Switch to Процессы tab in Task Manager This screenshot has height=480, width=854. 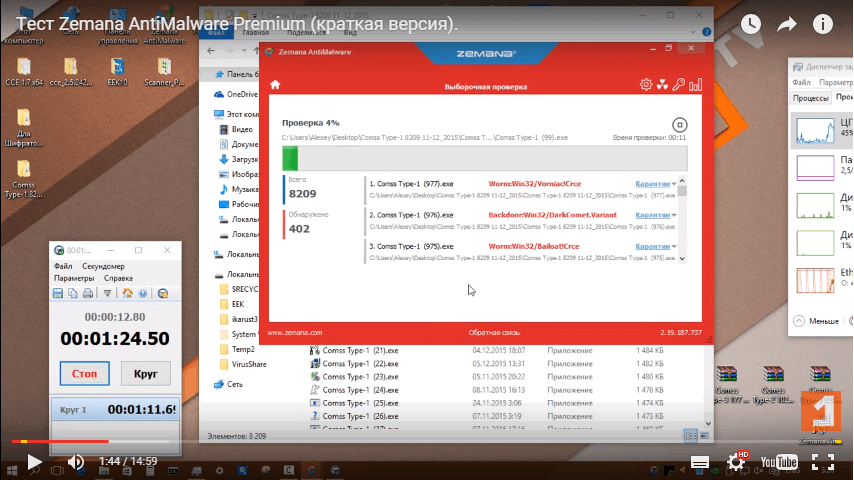810,98
